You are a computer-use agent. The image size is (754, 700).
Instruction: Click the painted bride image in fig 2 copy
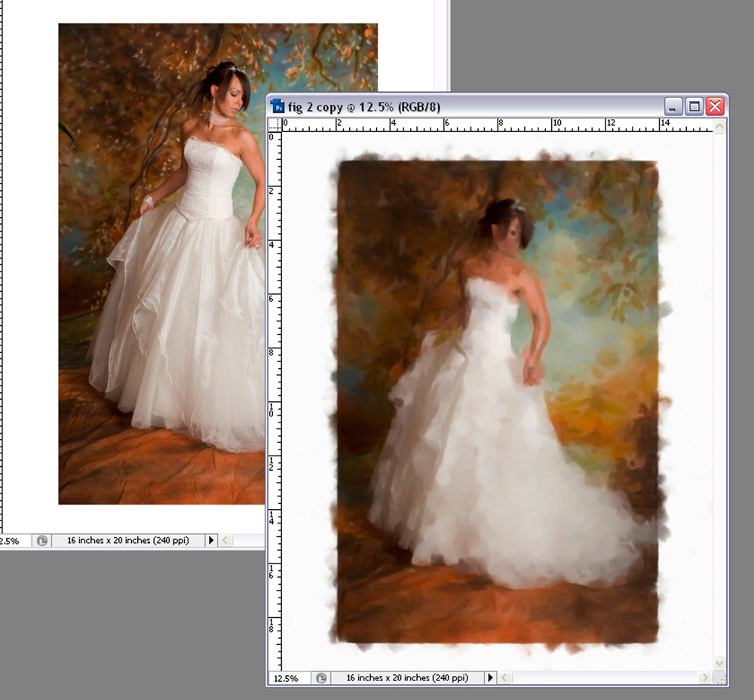point(498,402)
